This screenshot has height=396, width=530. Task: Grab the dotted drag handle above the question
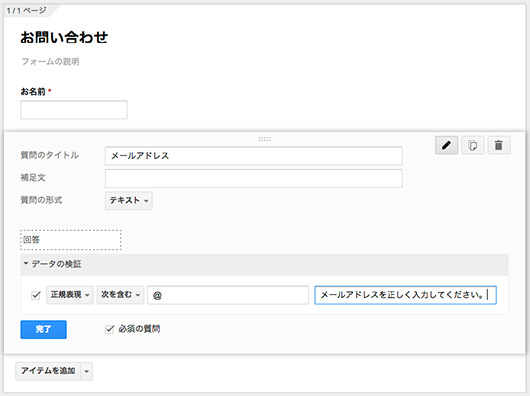264,139
